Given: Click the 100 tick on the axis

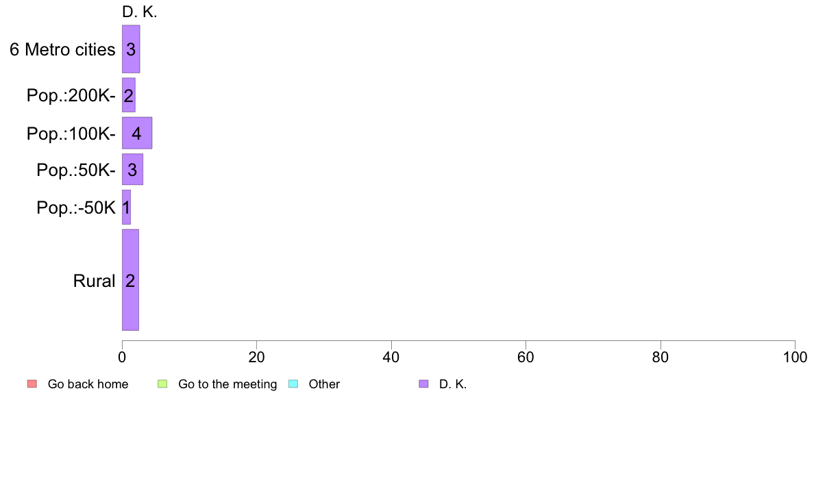Looking at the screenshot, I should click(x=795, y=357).
